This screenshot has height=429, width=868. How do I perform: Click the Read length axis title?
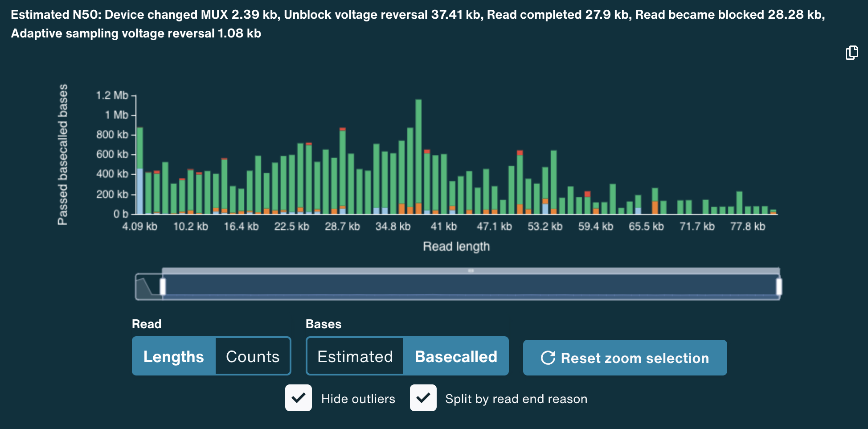[x=456, y=247]
